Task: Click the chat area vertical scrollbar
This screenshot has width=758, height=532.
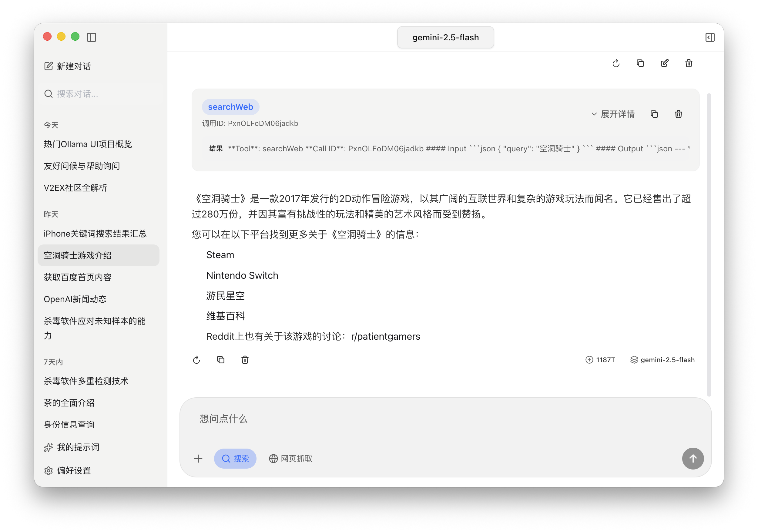Action: [709, 244]
